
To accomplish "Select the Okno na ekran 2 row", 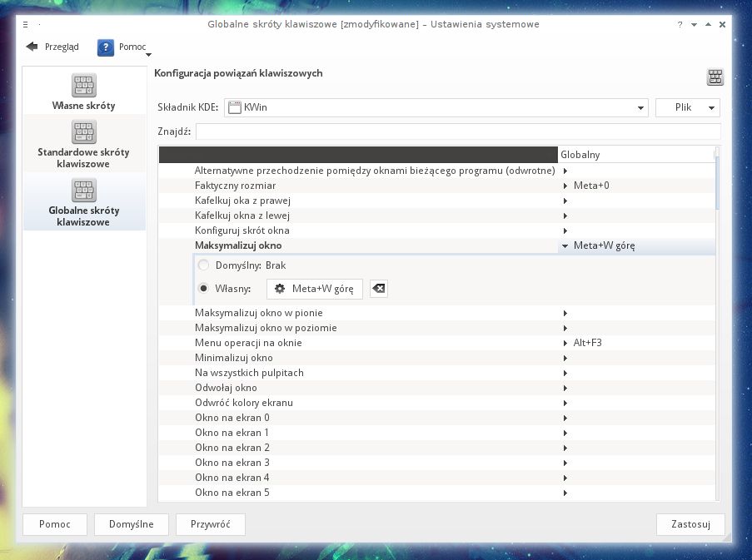I will (x=437, y=448).
